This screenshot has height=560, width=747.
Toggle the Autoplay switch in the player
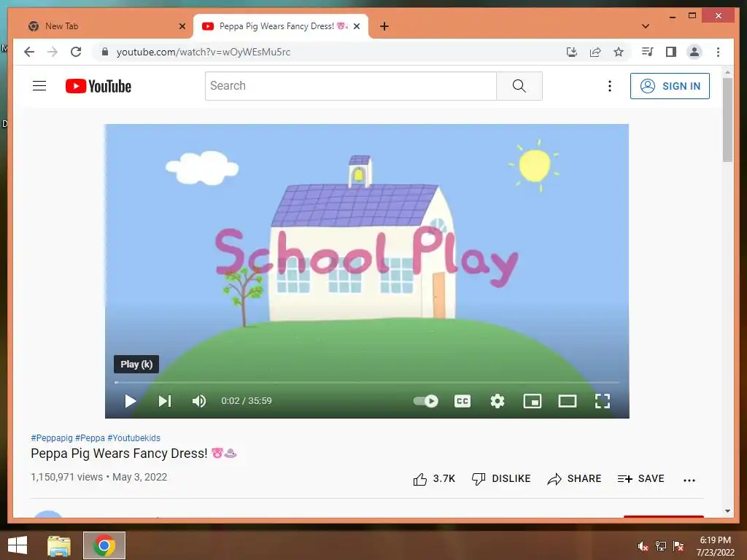[425, 401]
